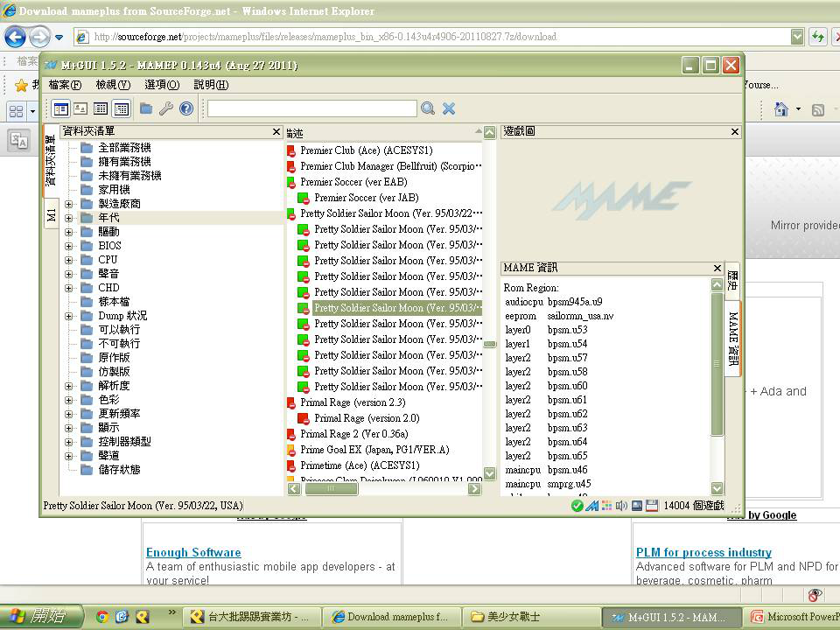The height and width of the screenshot is (630, 840).
Task: Click the speaker icon in status bar
Action: (x=621, y=506)
